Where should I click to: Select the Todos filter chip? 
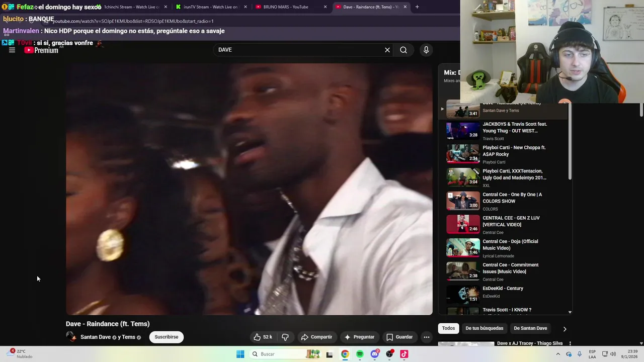(448, 328)
